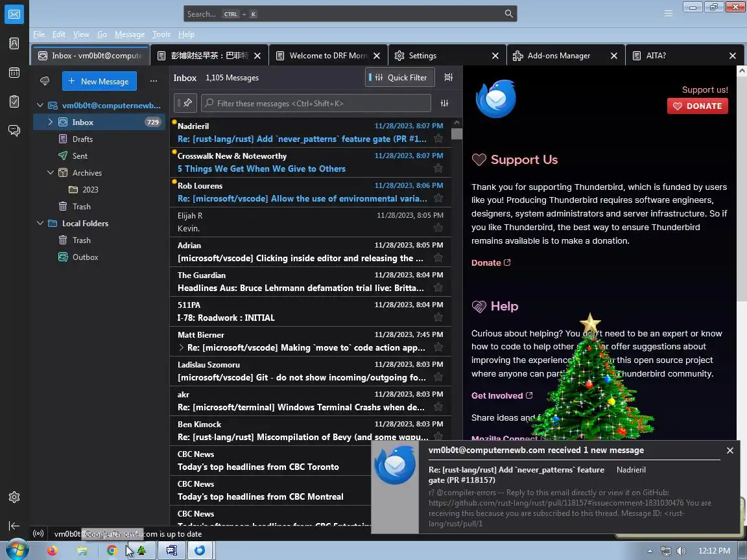The height and width of the screenshot is (560, 747).
Task: Open File Explorer from the taskbar
Action: [x=82, y=550]
